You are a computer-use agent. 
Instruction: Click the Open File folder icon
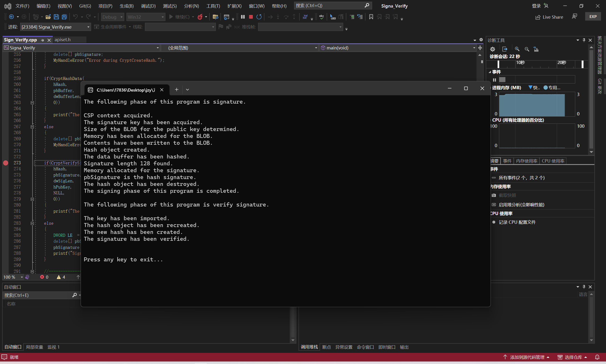(x=48, y=17)
